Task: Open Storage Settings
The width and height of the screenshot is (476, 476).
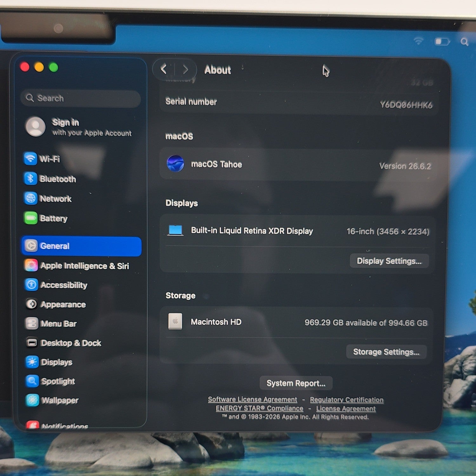Action: pyautogui.click(x=386, y=352)
